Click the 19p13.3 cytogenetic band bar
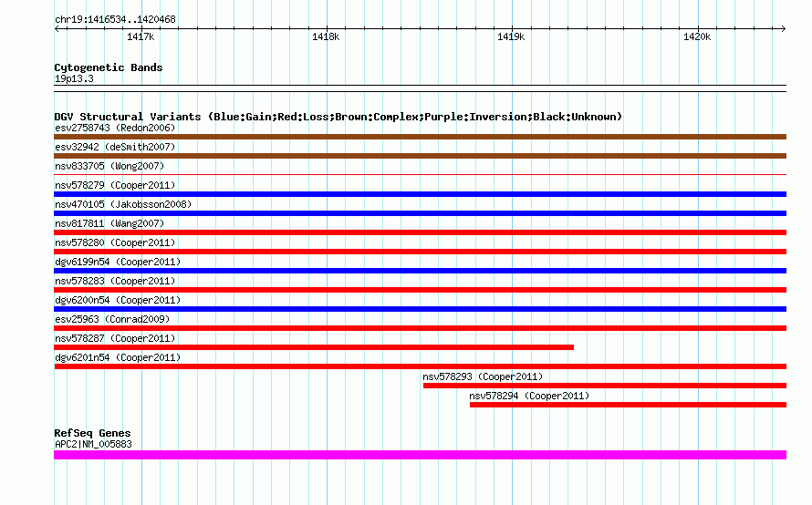812x505 pixels. (420, 88)
